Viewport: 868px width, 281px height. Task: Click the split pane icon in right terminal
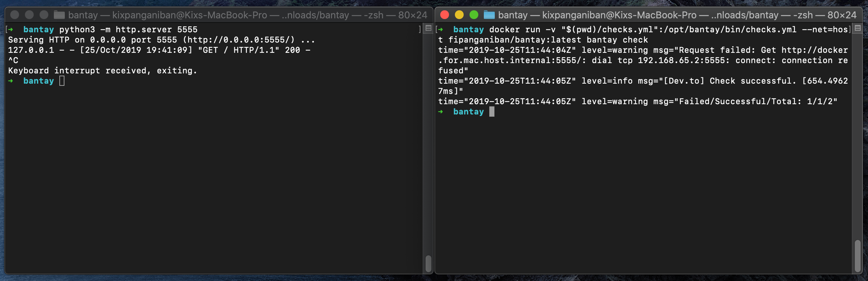tap(857, 28)
